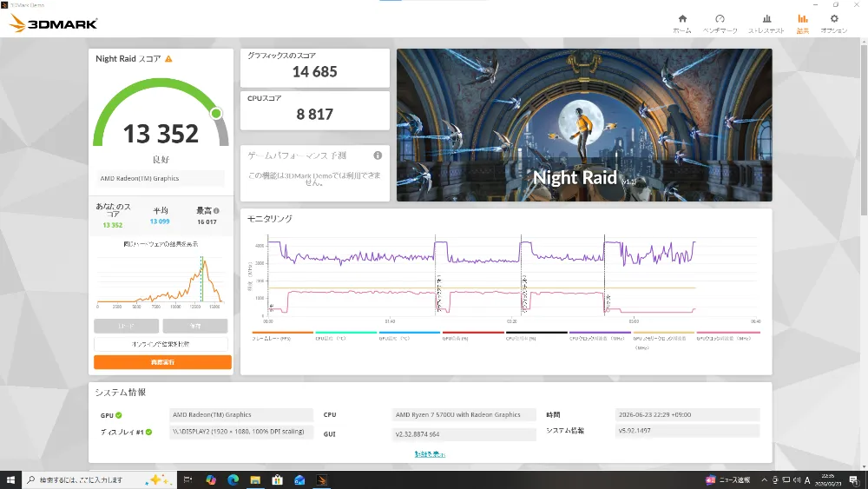This screenshot has height=489, width=868.
Task: Toggle the pink GPUクロック周波数 legend series
Action: point(728,335)
